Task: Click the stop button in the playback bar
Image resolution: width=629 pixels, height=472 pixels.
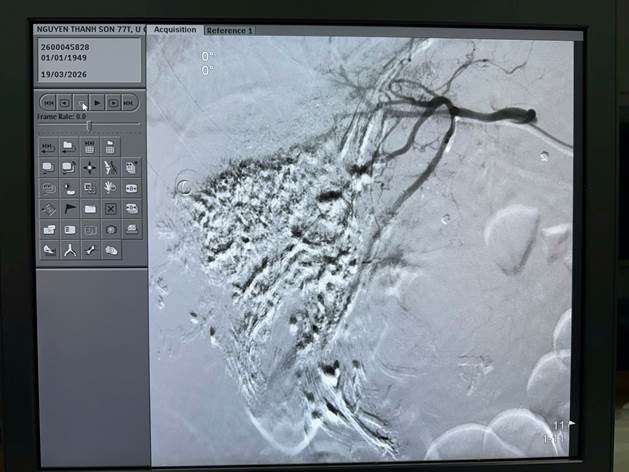Action: tap(81, 102)
